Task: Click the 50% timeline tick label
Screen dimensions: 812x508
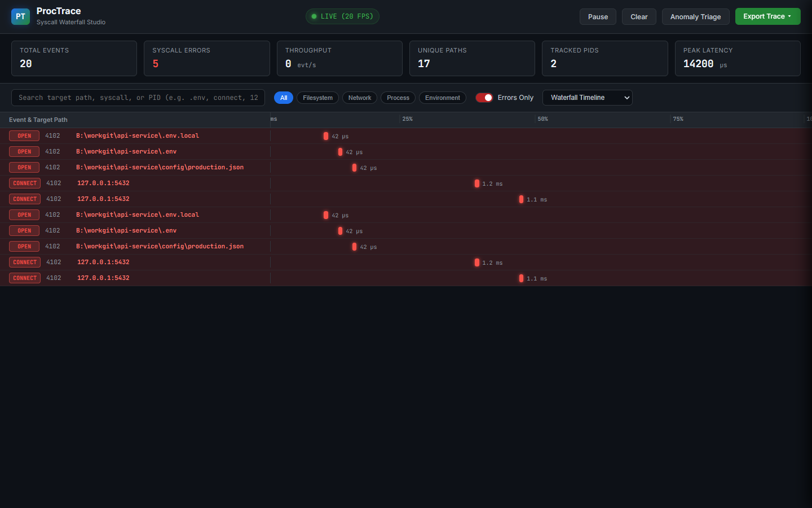Action: point(543,119)
